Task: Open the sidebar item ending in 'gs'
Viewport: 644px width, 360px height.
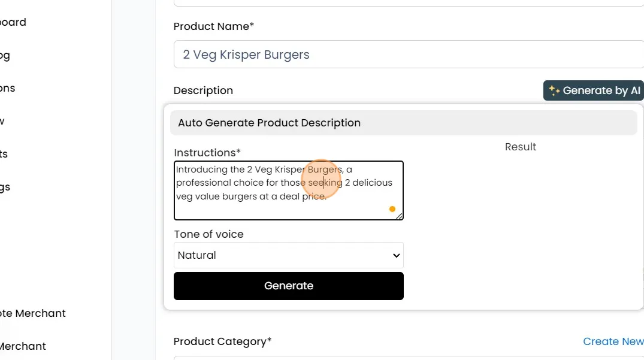Action: [x=5, y=187]
